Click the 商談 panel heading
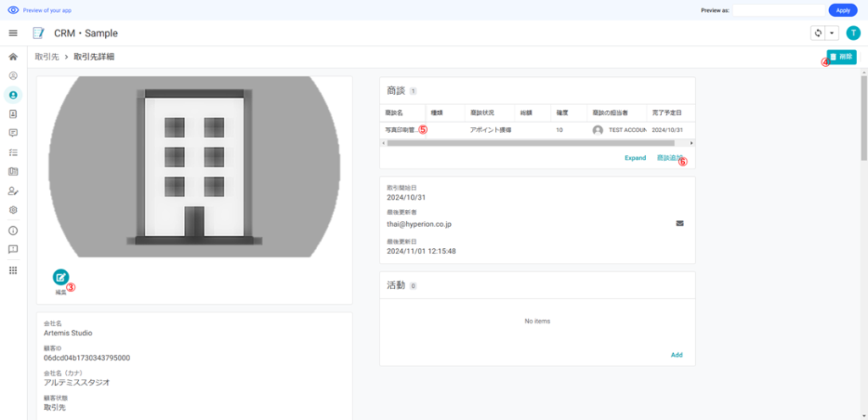 point(397,90)
